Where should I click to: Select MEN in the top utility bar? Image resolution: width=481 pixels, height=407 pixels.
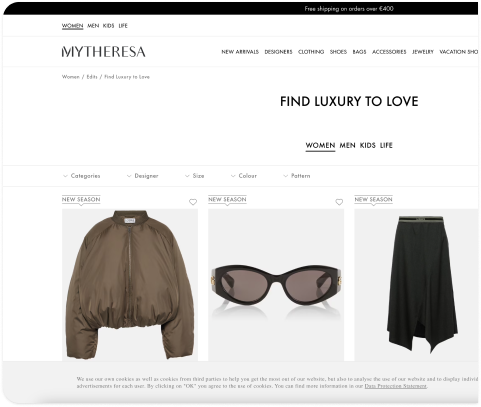(93, 26)
